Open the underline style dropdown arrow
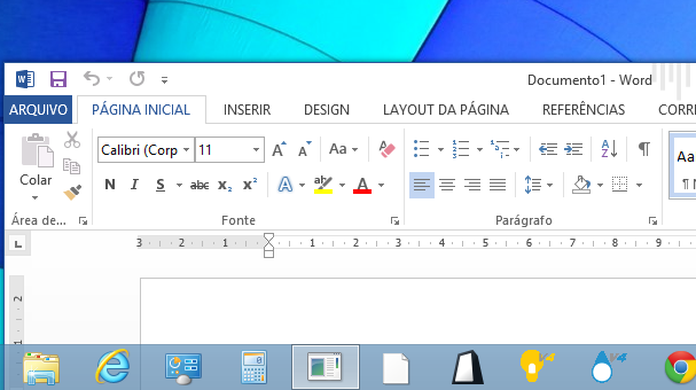The height and width of the screenshot is (390, 696). click(179, 185)
